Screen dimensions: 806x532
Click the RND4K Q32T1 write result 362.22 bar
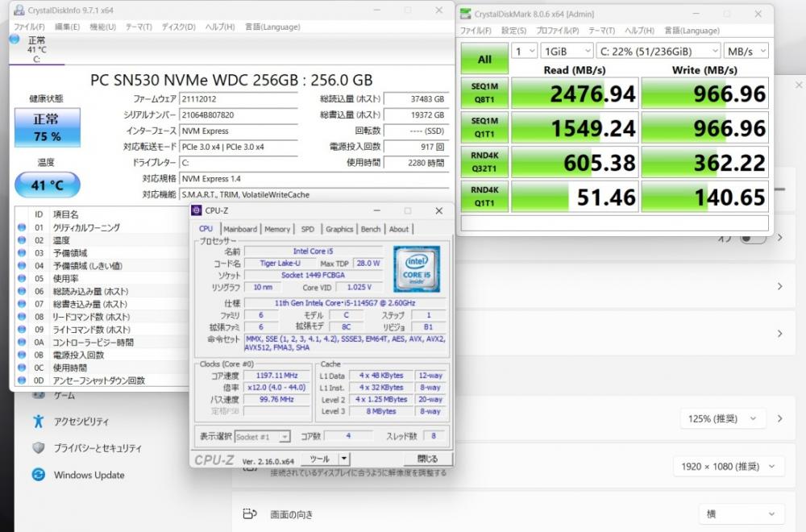pyautogui.click(x=704, y=162)
